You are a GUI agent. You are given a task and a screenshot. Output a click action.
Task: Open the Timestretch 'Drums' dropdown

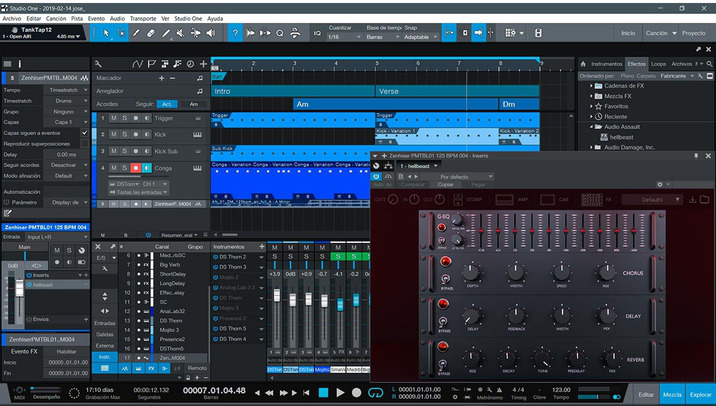(63, 100)
